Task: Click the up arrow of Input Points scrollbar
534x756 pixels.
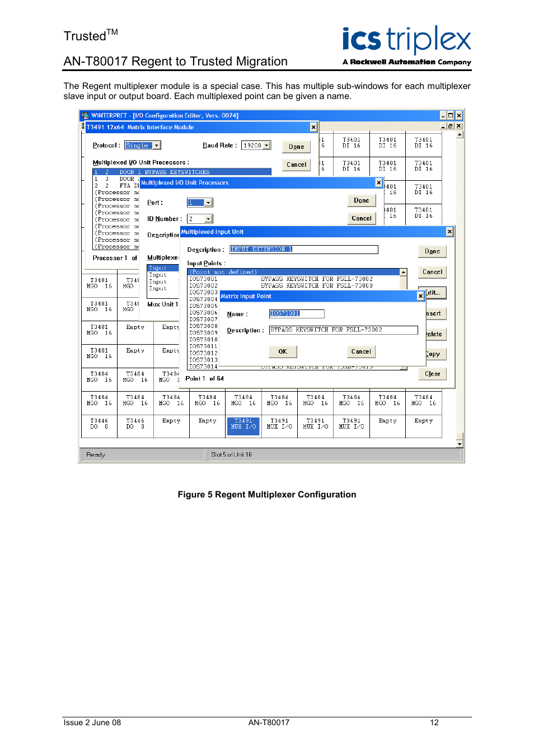Action: 403,272
